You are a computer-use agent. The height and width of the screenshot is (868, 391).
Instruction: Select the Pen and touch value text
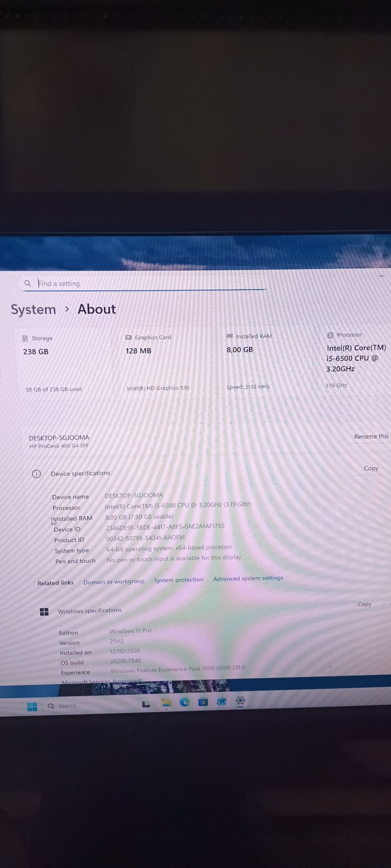[174, 559]
